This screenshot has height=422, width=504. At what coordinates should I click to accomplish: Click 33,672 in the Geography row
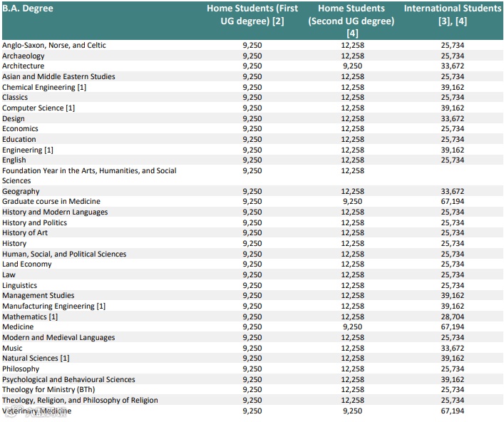pyautogui.click(x=452, y=191)
